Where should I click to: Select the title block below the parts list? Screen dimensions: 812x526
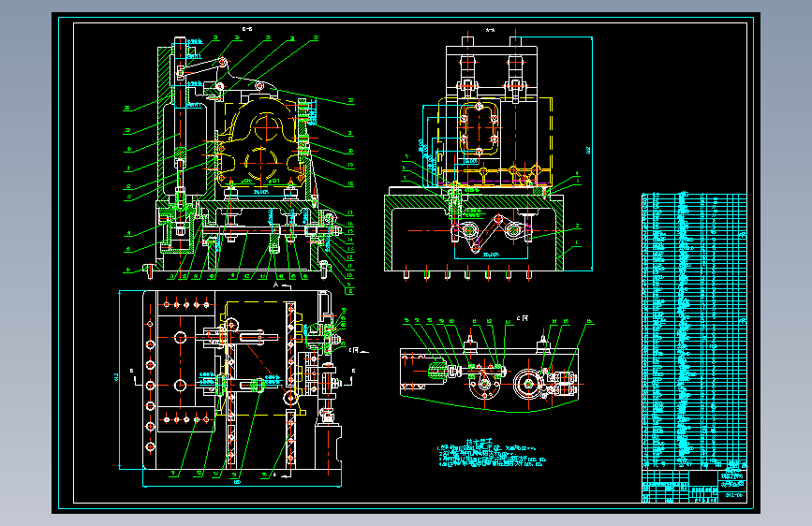pyautogui.click(x=694, y=486)
